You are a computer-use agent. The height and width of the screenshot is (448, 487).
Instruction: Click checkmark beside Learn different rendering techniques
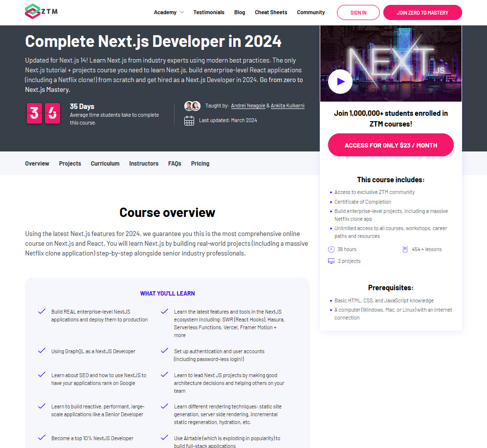point(164,406)
